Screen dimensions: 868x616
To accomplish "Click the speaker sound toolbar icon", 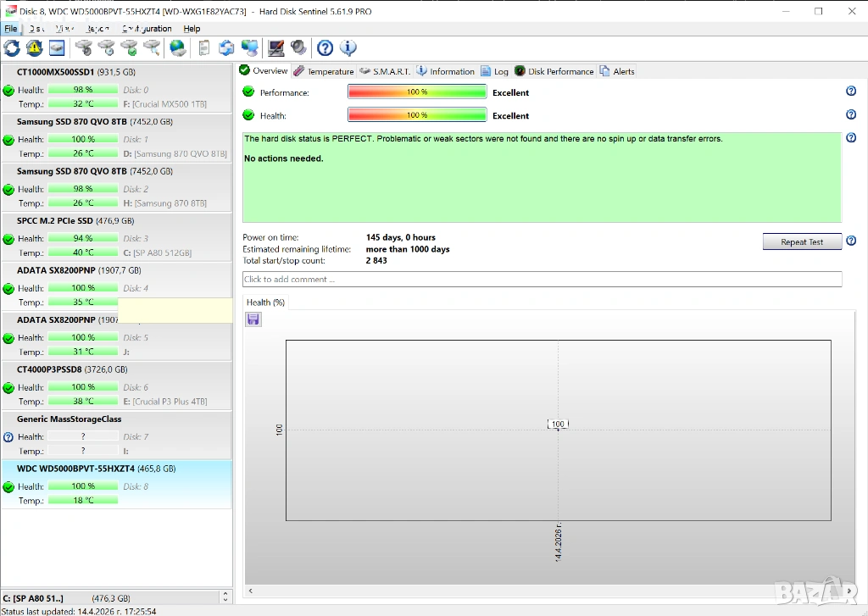I will click(x=298, y=48).
